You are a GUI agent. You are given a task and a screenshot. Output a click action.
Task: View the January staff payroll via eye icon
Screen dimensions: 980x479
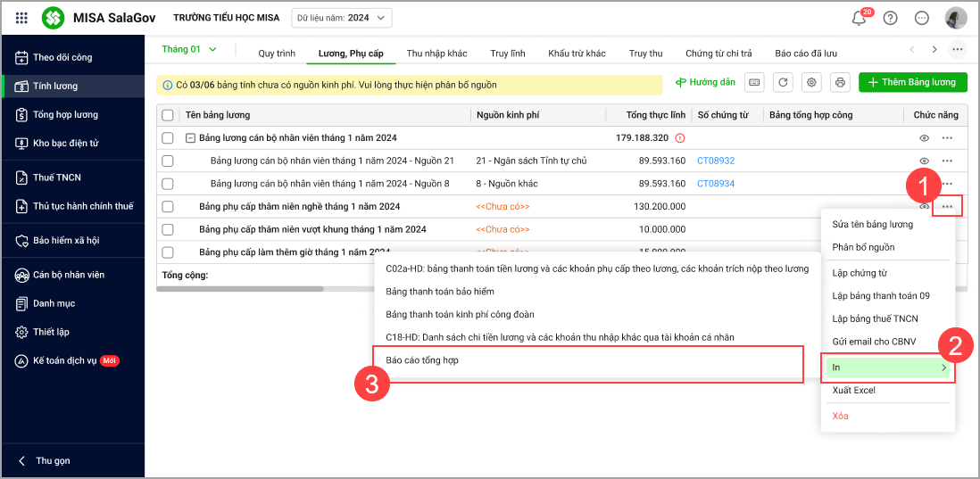(x=924, y=138)
